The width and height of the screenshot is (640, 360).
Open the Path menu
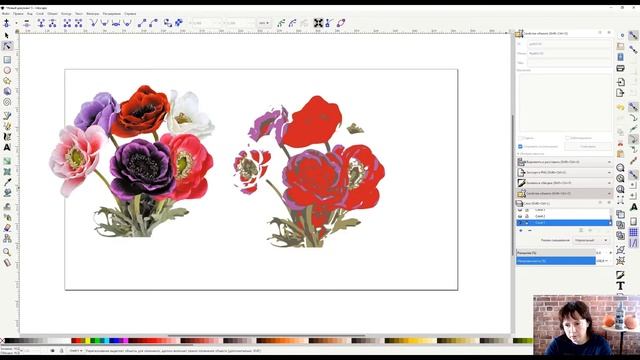(66, 13)
